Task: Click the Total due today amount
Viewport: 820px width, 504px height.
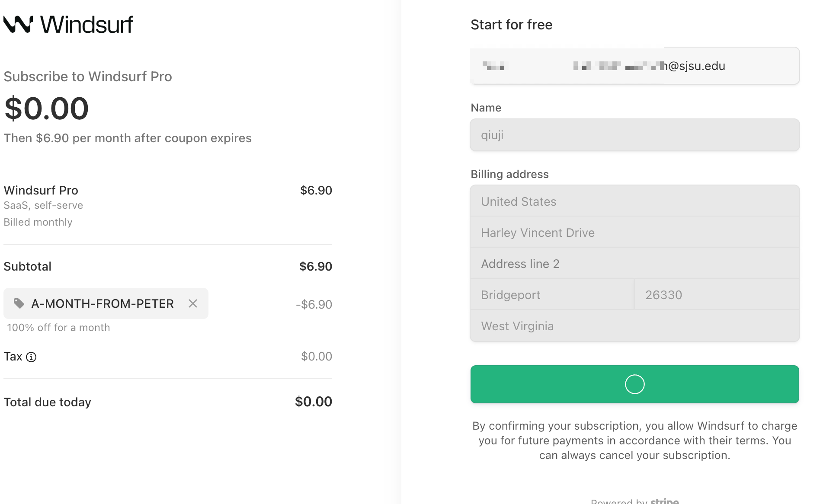Action: pos(313,402)
